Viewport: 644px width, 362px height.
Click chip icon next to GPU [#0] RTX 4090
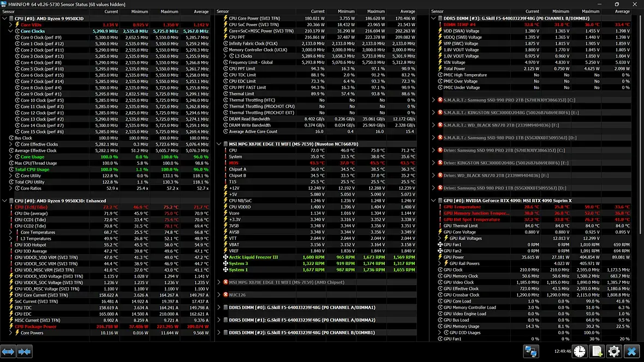440,201
